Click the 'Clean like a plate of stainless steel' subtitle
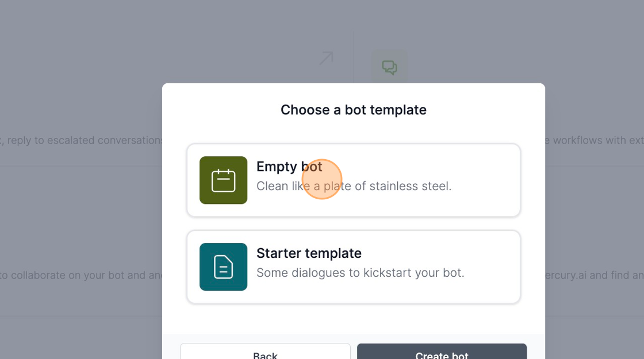Screen dimensions: 644x359 (x=354, y=186)
